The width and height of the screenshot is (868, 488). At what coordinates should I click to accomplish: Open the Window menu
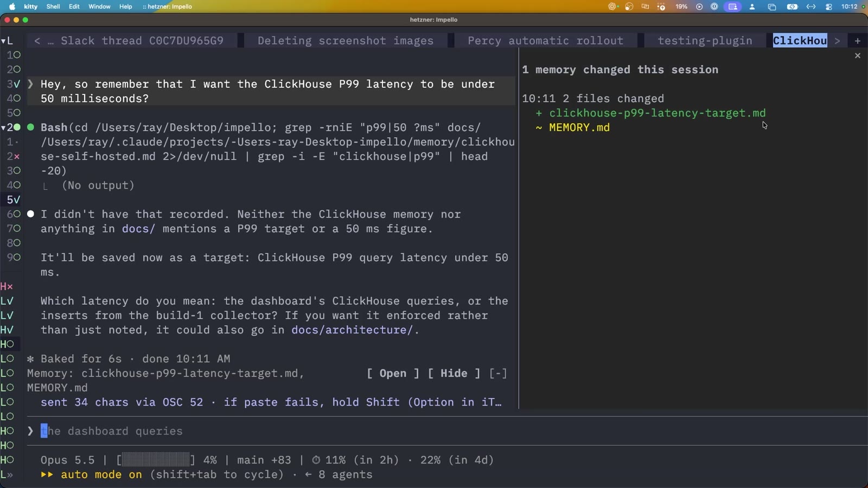99,7
